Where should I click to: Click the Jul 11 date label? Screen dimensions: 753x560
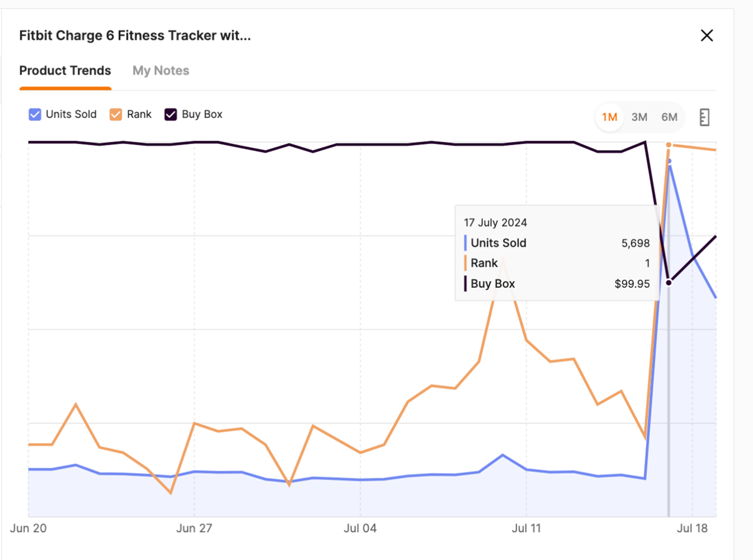(x=526, y=528)
